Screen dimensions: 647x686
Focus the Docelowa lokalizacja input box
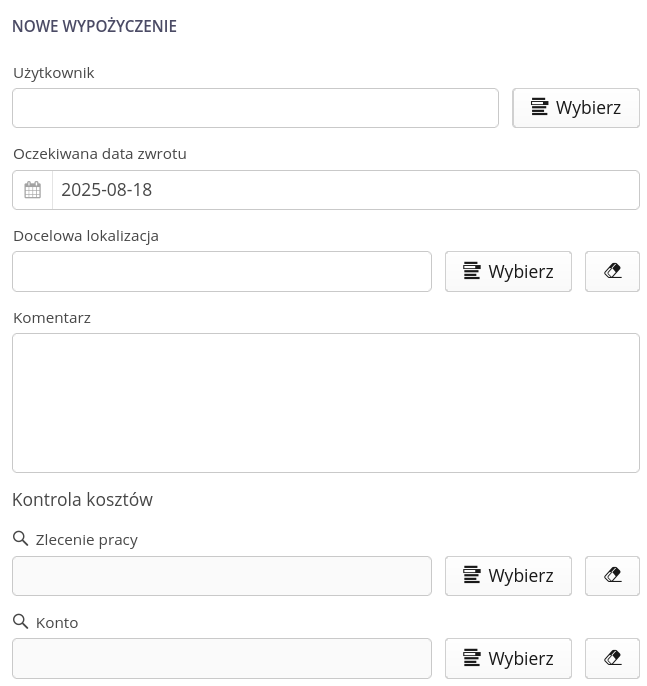pos(222,271)
